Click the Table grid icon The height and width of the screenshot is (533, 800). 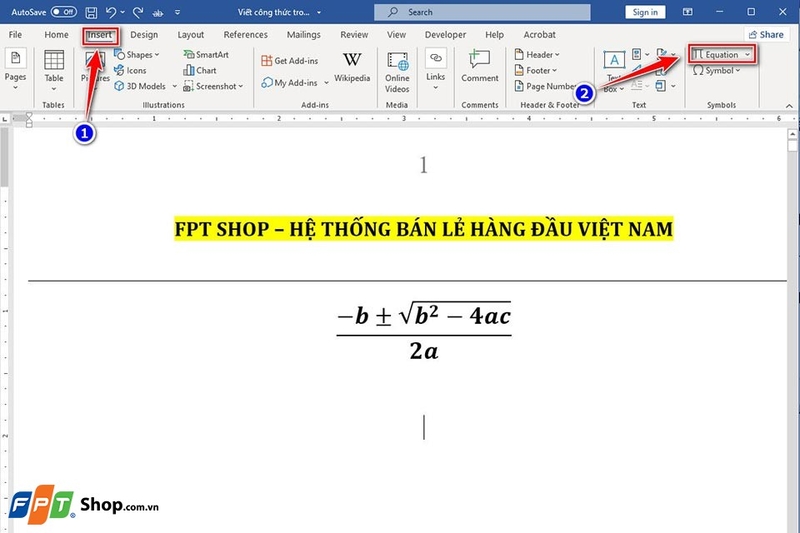pyautogui.click(x=54, y=61)
